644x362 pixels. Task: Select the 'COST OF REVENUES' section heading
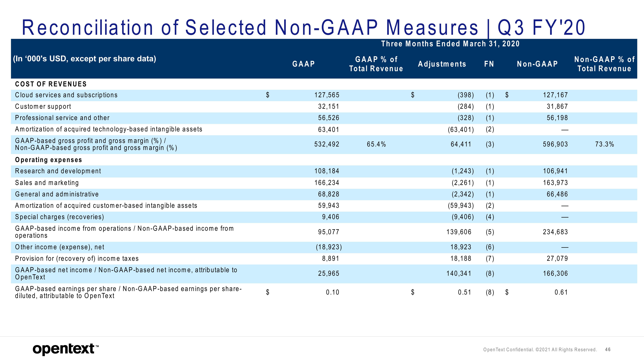(51, 84)
